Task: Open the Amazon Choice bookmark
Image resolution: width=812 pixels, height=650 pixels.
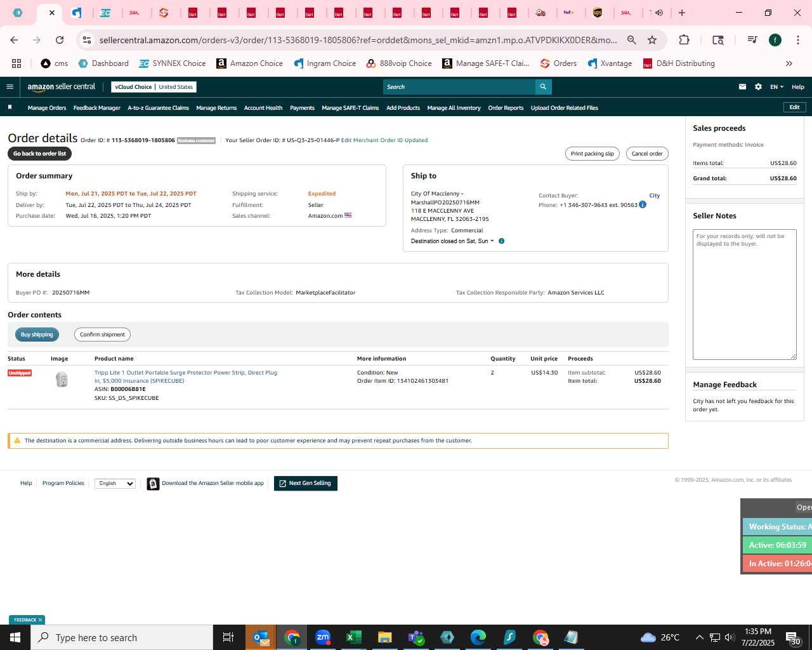Action: (x=250, y=63)
